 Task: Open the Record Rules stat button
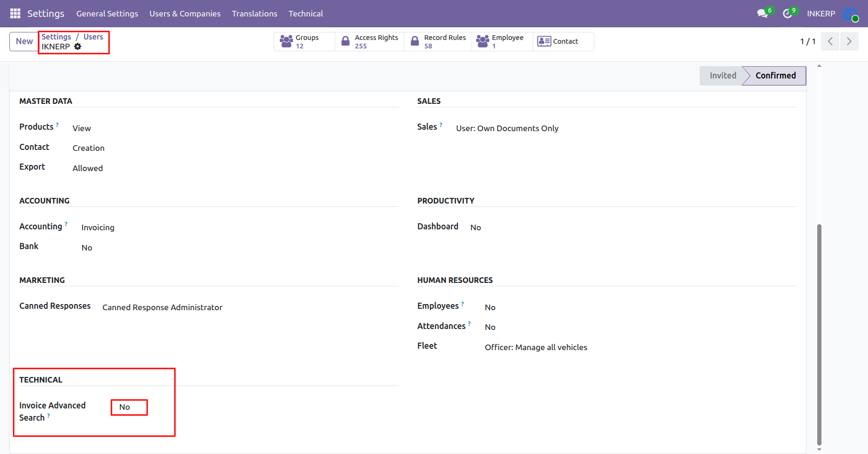point(438,41)
